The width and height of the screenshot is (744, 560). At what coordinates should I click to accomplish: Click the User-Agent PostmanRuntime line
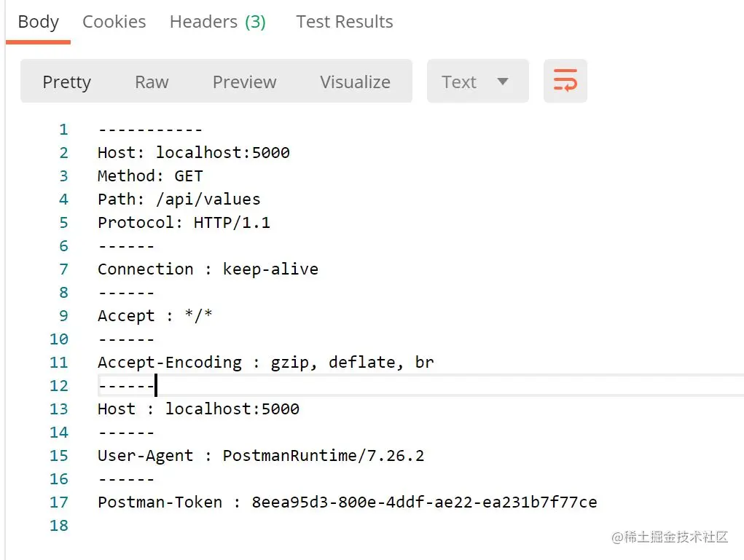[261, 456]
